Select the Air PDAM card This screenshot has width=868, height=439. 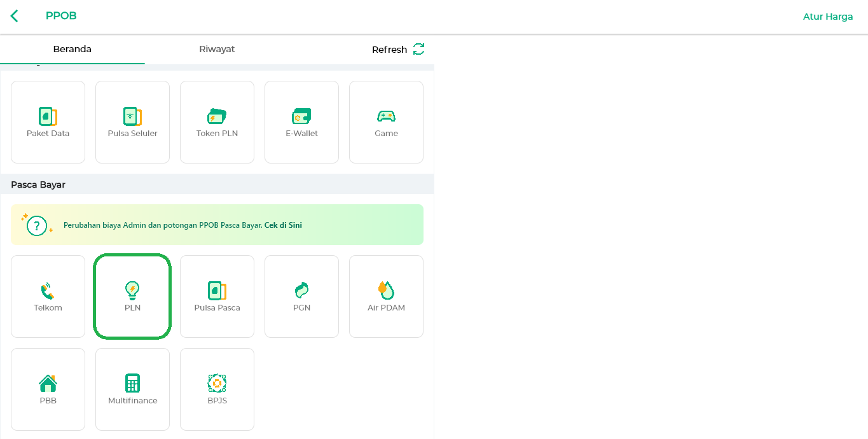pos(386,296)
